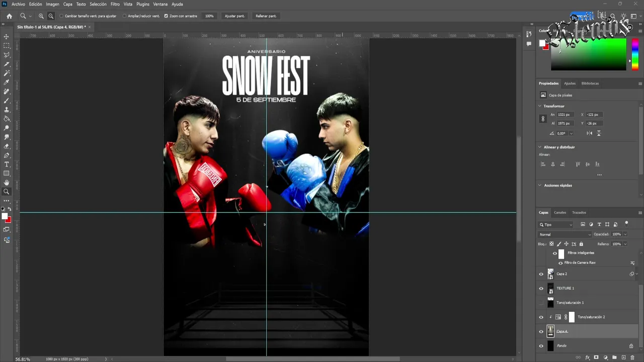This screenshot has height=362, width=644.
Task: Collapse Capa 2 smart filter effects arrow
Action: coord(637,274)
